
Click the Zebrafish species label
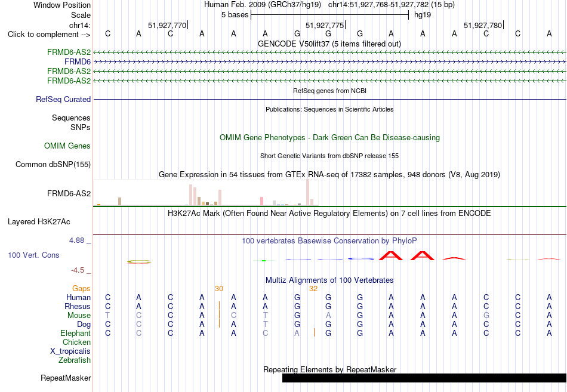tap(75, 360)
